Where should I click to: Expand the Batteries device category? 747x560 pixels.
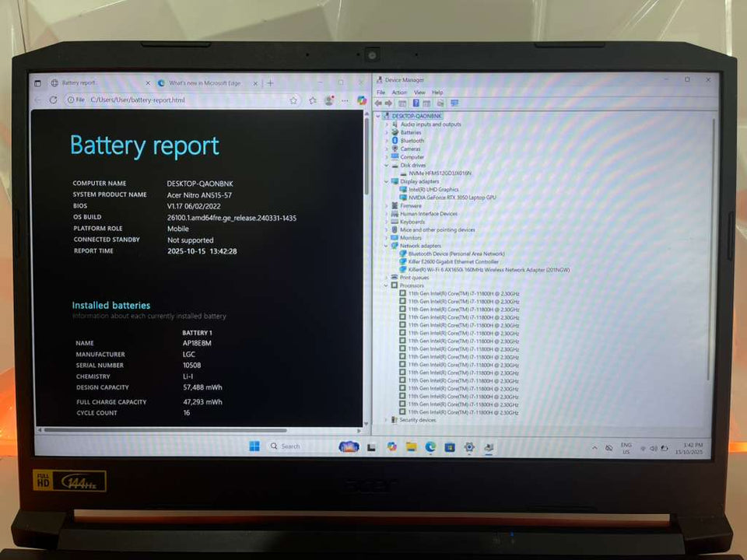pos(386,132)
